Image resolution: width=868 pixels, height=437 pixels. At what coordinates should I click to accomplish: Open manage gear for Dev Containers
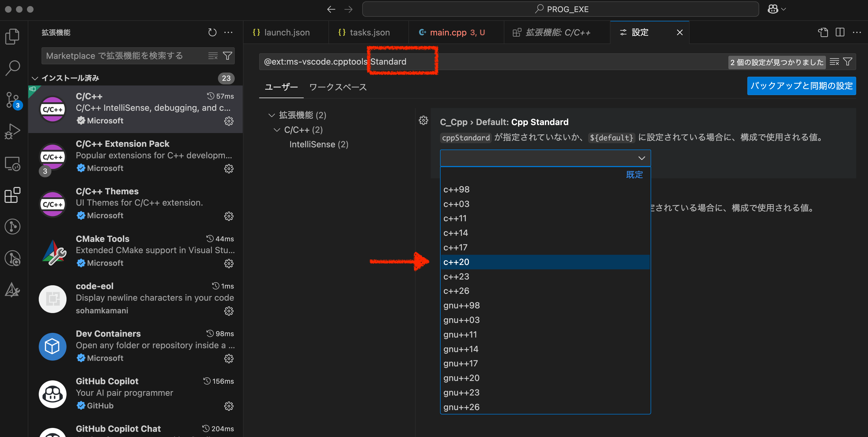click(x=229, y=358)
